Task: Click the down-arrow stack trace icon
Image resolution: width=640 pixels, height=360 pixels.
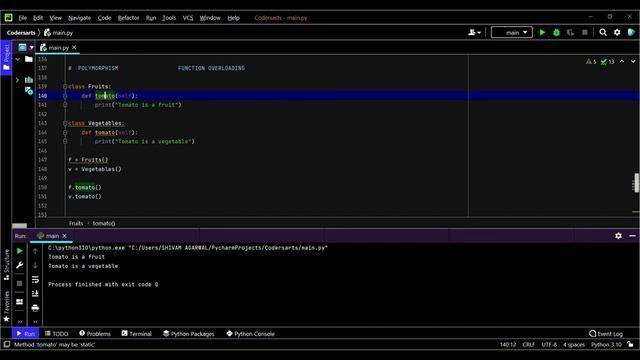Action: click(x=35, y=265)
